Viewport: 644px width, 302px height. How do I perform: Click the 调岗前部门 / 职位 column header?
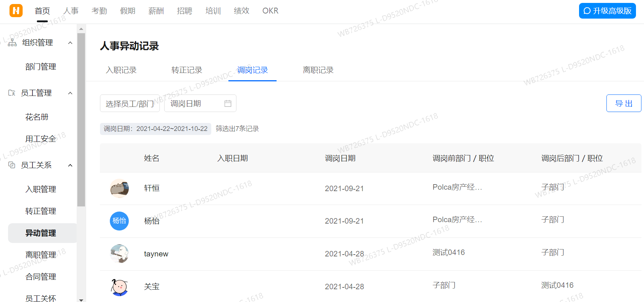click(463, 158)
